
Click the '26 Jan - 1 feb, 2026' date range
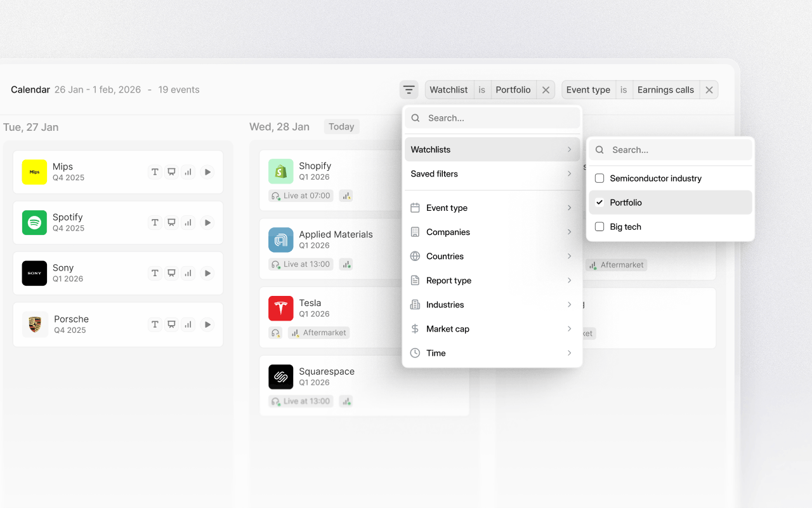(98, 90)
